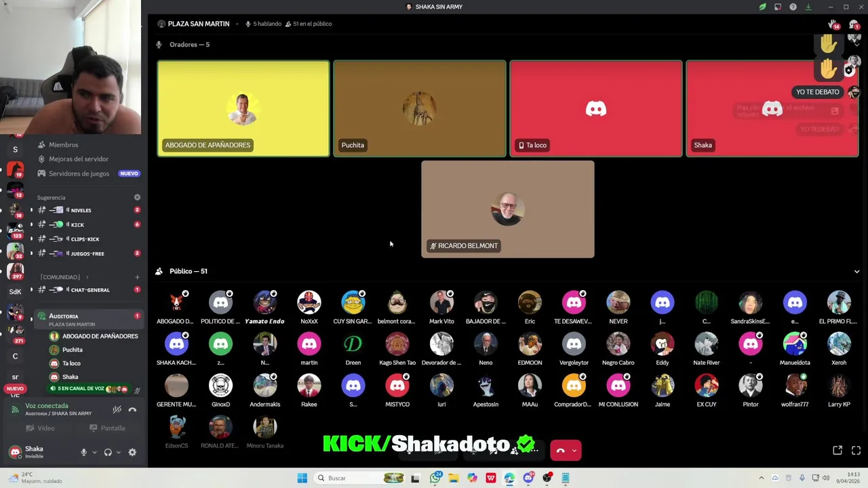The width and height of the screenshot is (868, 488).
Task: Share screen with Pantalla button
Action: pyautogui.click(x=107, y=428)
